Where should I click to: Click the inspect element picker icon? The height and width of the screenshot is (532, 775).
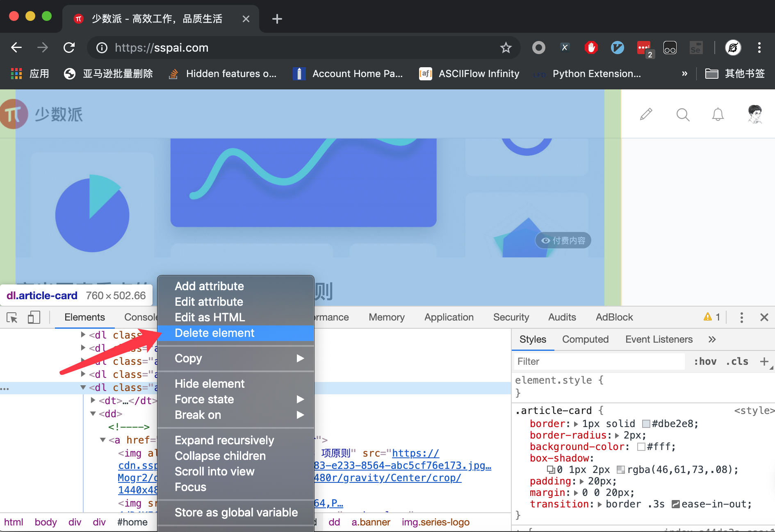12,318
